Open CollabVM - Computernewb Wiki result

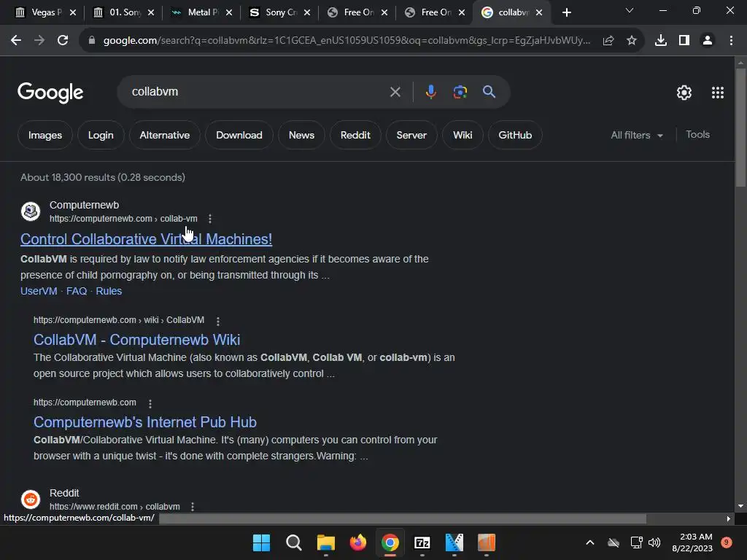click(x=136, y=340)
